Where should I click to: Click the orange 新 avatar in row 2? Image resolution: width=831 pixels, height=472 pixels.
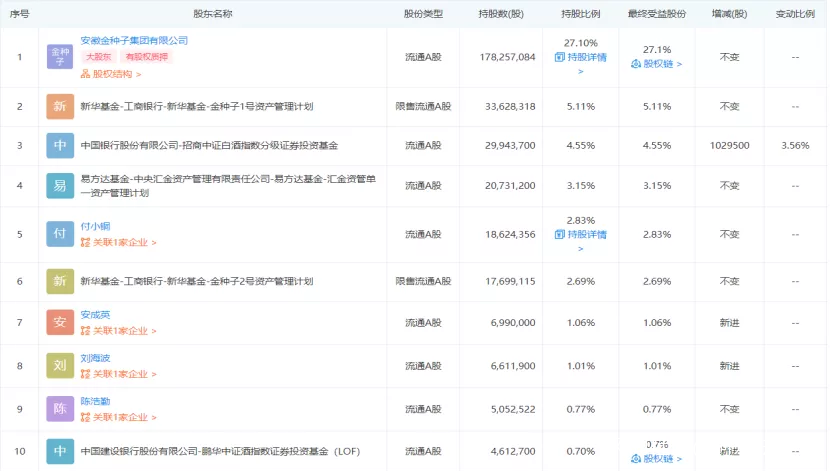click(60, 106)
